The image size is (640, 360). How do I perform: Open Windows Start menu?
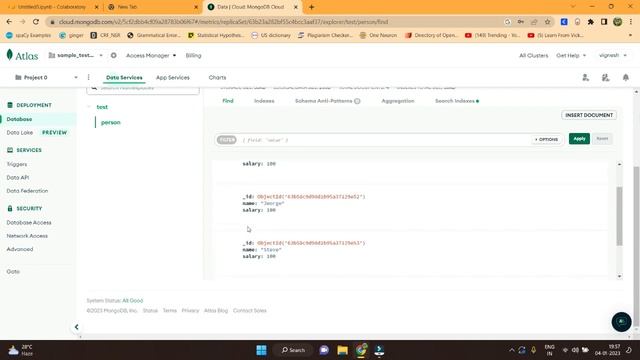coord(261,350)
